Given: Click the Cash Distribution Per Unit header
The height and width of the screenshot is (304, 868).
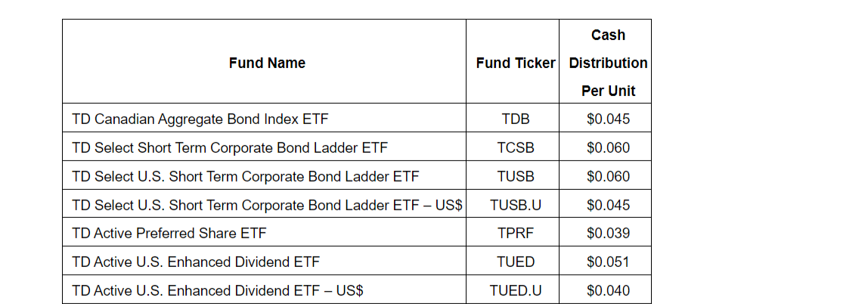Looking at the screenshot, I should tap(608, 63).
